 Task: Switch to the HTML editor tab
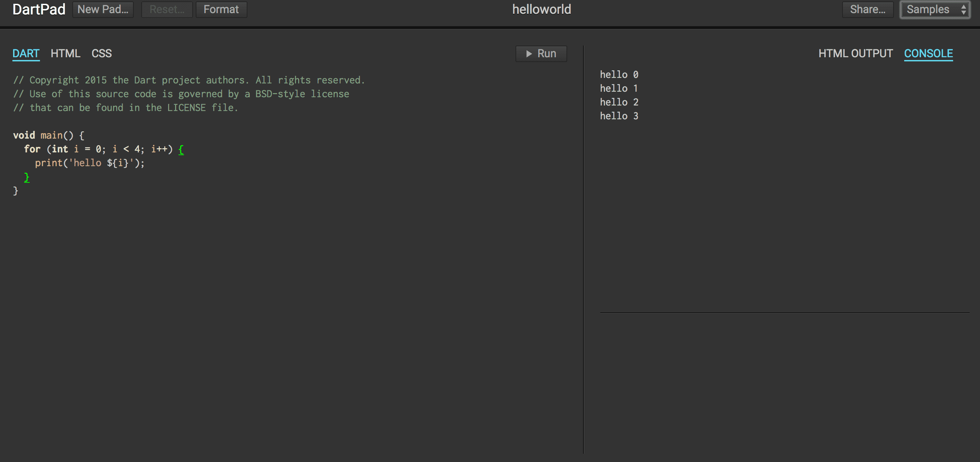65,53
